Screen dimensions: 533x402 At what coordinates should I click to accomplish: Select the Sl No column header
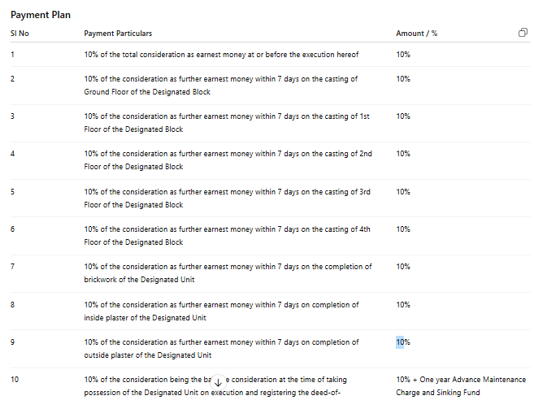point(20,33)
